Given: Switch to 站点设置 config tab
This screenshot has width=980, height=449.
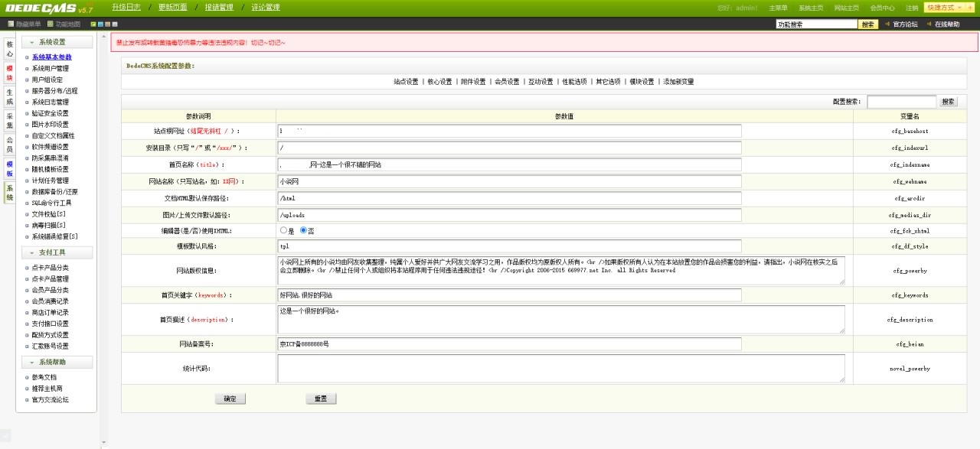Looking at the screenshot, I should pyautogui.click(x=406, y=82).
